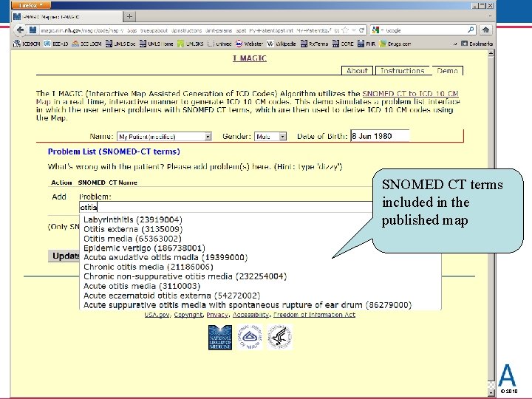Open the ICD9CM bookmark
Screen dimensions: 532x399
27,44
